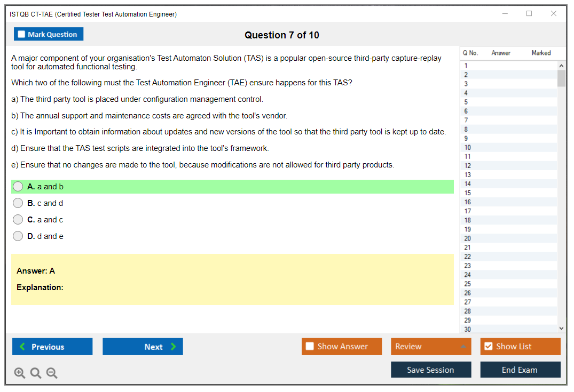
Task: Click the zoom in magnifier icon
Action: click(x=20, y=373)
